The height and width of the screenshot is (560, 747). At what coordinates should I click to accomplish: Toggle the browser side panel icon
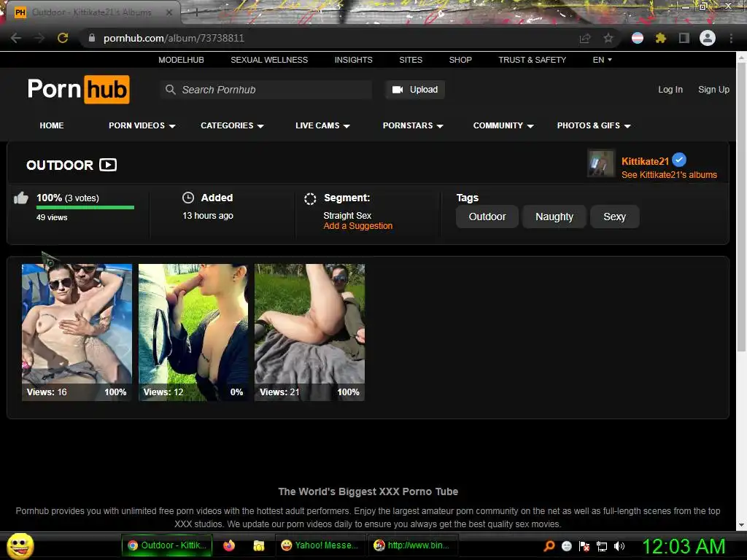click(684, 38)
